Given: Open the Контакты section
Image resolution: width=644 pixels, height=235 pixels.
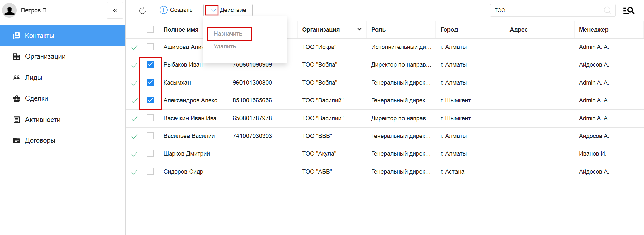Looking at the screenshot, I should (63, 36).
